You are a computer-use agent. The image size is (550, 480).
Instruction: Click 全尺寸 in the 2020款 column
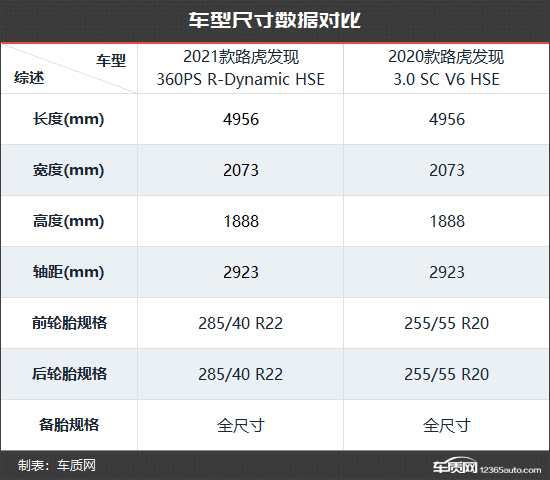click(x=447, y=425)
